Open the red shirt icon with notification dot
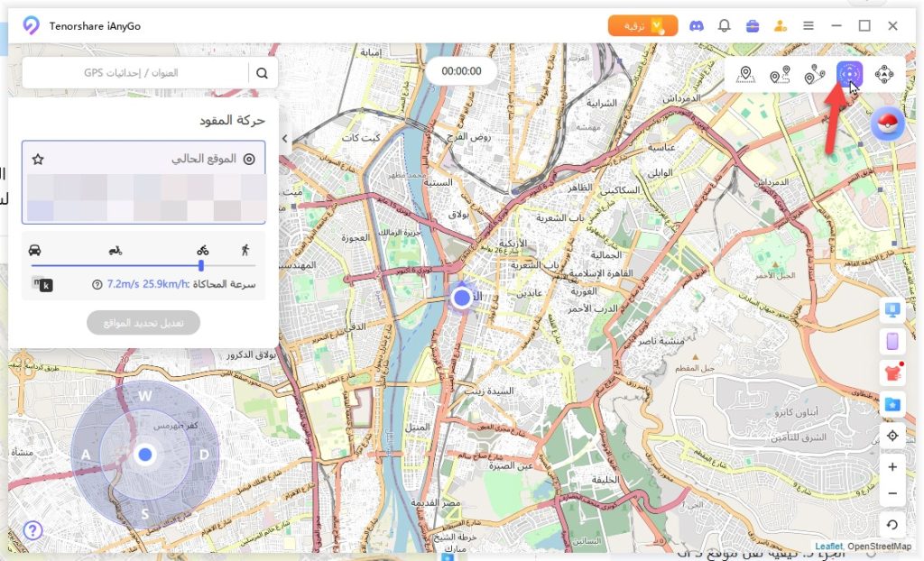Screen dimensions: 924x561 click(892, 373)
